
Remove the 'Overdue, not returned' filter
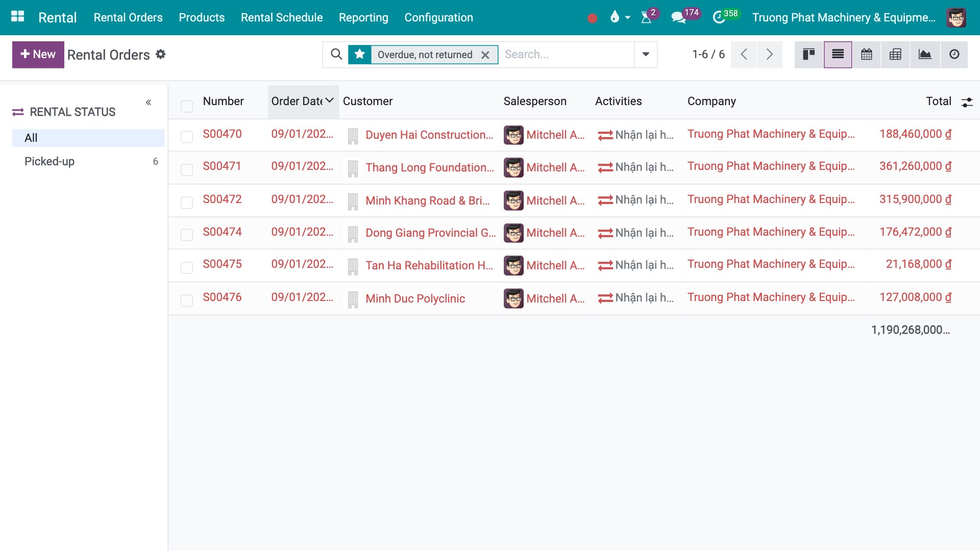(485, 55)
